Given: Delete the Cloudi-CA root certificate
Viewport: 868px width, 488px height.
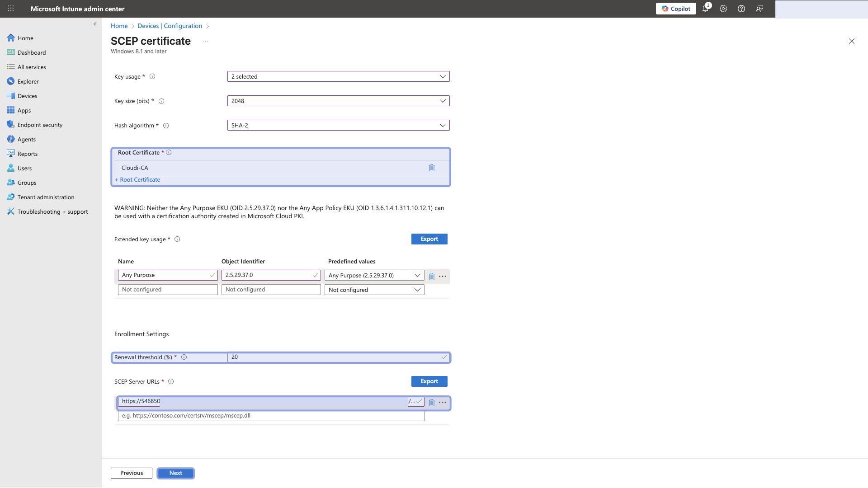Looking at the screenshot, I should pyautogui.click(x=432, y=168).
